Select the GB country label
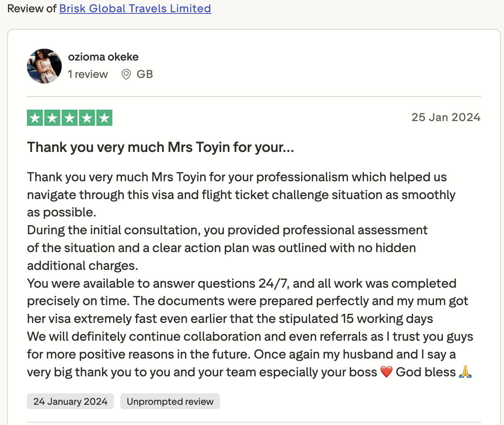 coord(144,74)
